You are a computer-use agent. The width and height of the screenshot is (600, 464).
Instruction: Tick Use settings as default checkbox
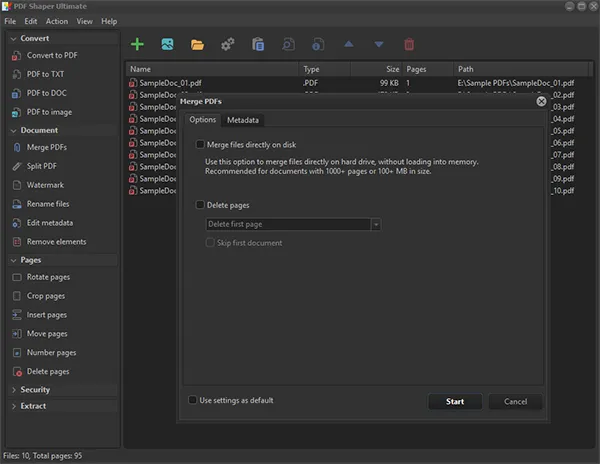tap(193, 400)
